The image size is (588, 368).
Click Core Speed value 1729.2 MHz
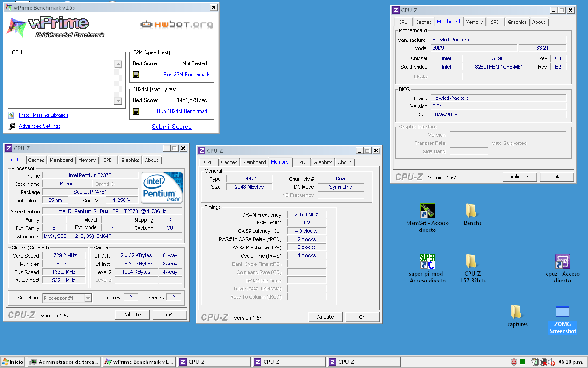coord(63,255)
